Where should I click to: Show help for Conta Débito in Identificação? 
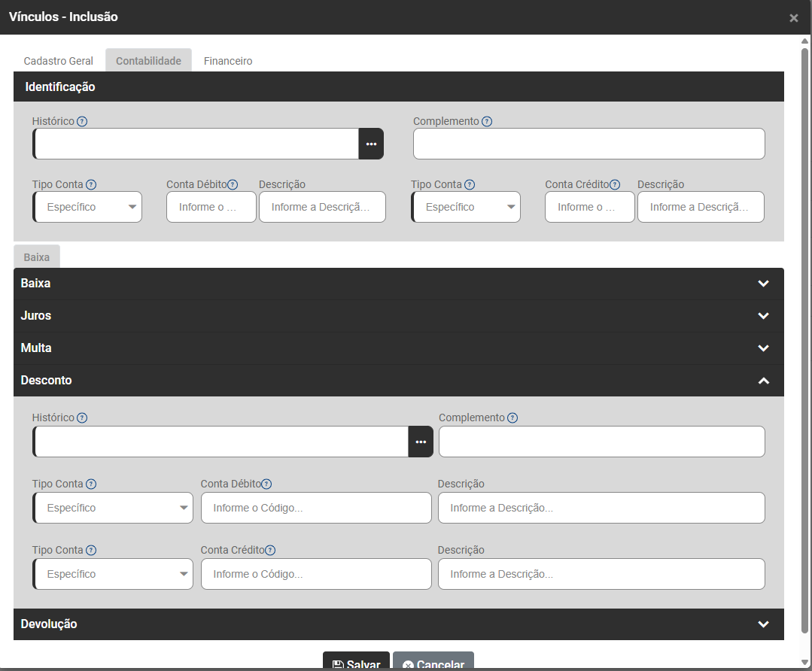(x=233, y=184)
